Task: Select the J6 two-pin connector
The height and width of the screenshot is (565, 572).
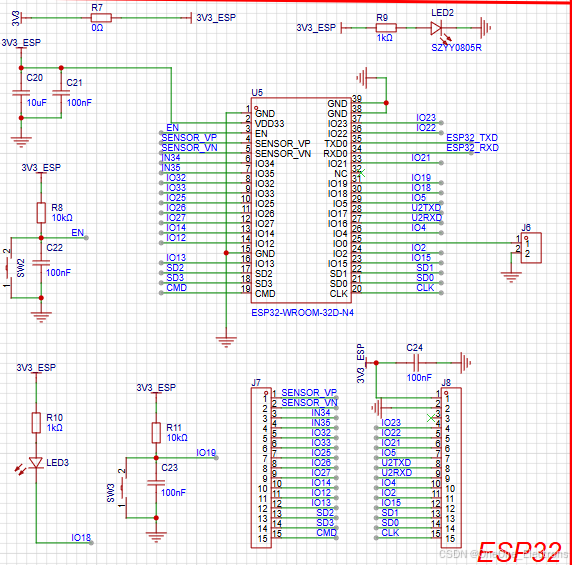Action: 531,248
